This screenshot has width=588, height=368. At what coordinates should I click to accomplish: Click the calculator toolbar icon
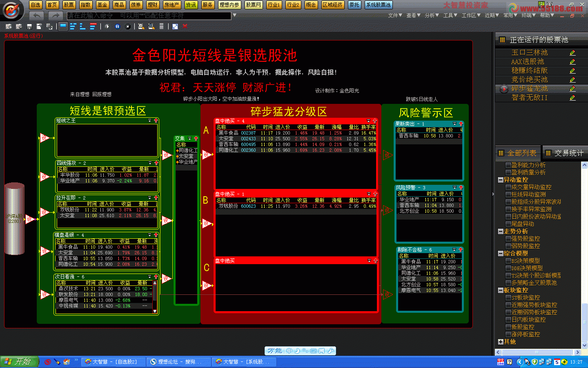(161, 27)
